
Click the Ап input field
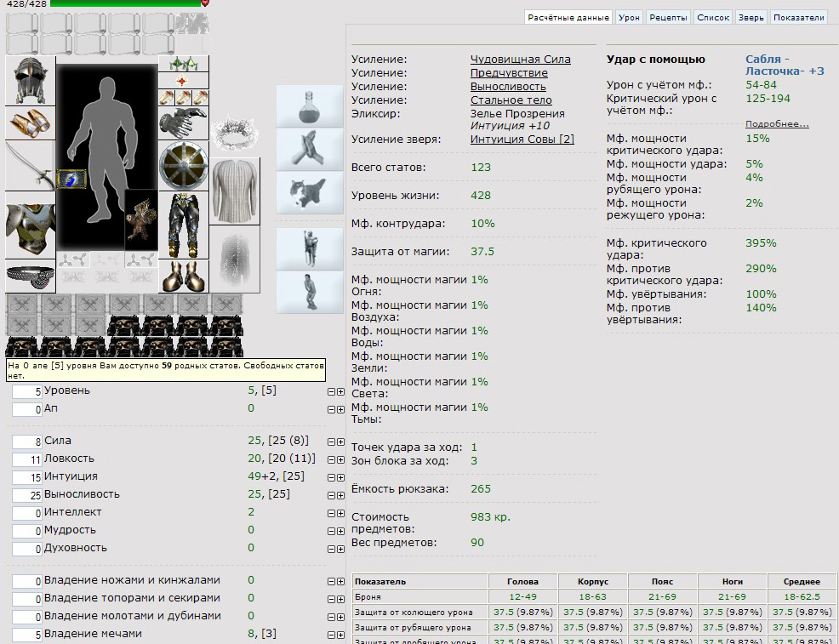pos(26,410)
